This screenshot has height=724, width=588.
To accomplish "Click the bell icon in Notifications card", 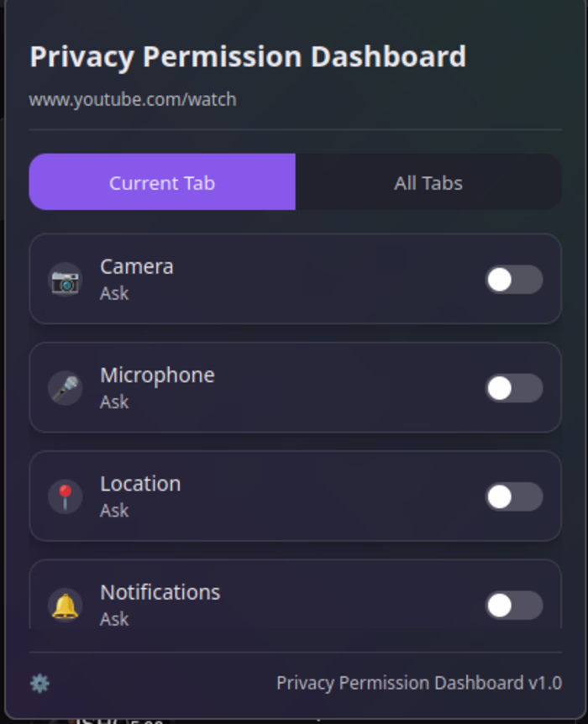I will (65, 604).
